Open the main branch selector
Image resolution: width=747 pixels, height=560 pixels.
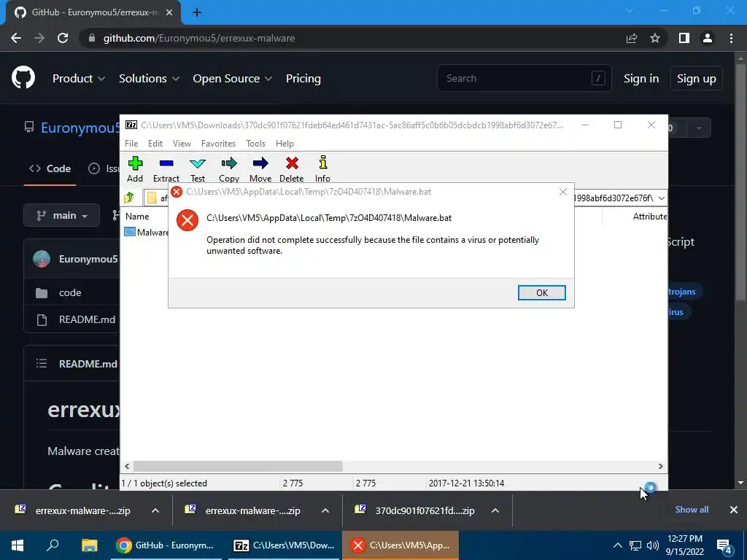(61, 215)
